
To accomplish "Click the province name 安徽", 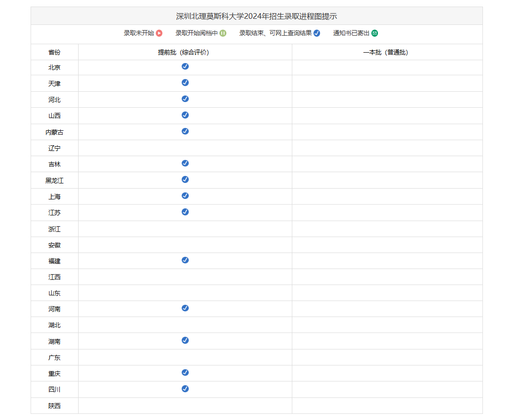I will (x=55, y=246).
